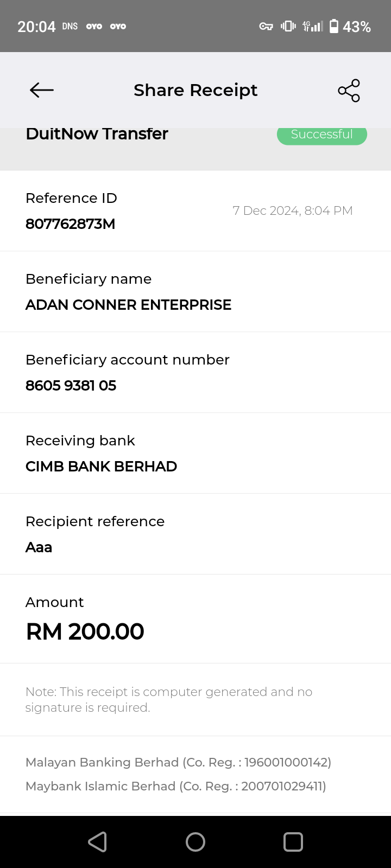Tap the green Successful status badge
Image resolution: width=391 pixels, height=868 pixels.
(x=321, y=135)
